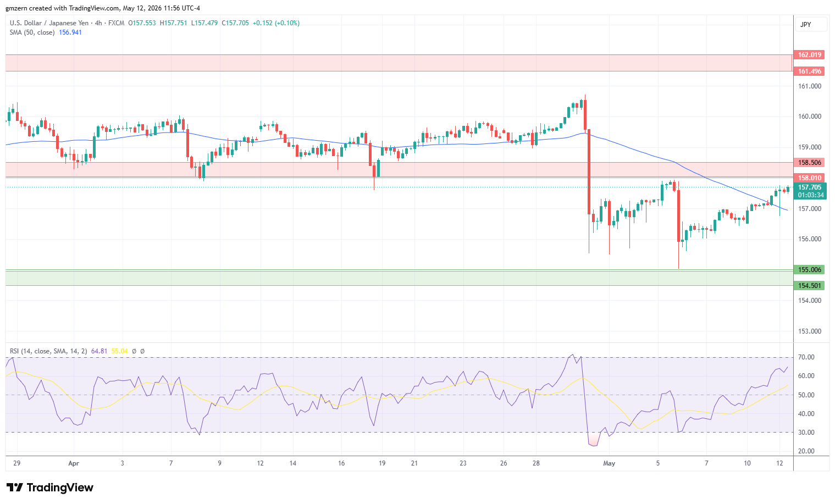This screenshot has width=835, height=504.
Task: Click the 154.501 support price label
Action: coord(810,286)
